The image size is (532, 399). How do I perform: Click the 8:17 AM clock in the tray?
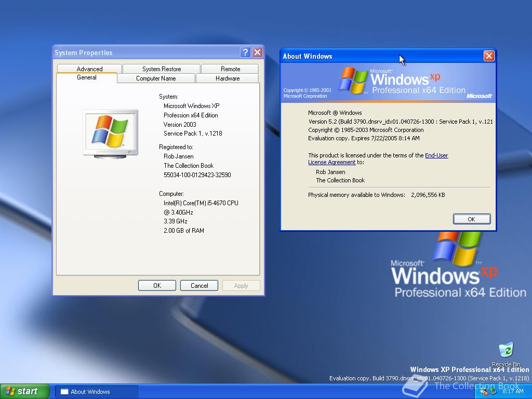click(513, 392)
